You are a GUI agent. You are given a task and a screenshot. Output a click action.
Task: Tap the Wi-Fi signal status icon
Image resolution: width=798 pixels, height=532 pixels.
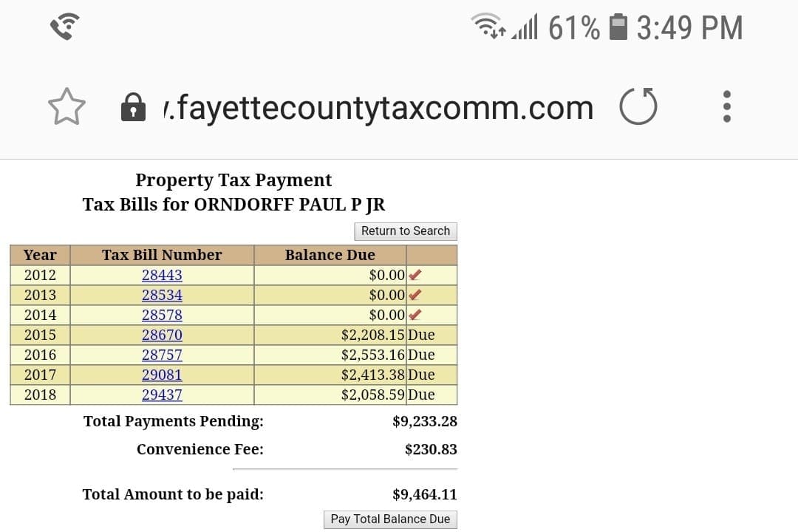(x=490, y=28)
